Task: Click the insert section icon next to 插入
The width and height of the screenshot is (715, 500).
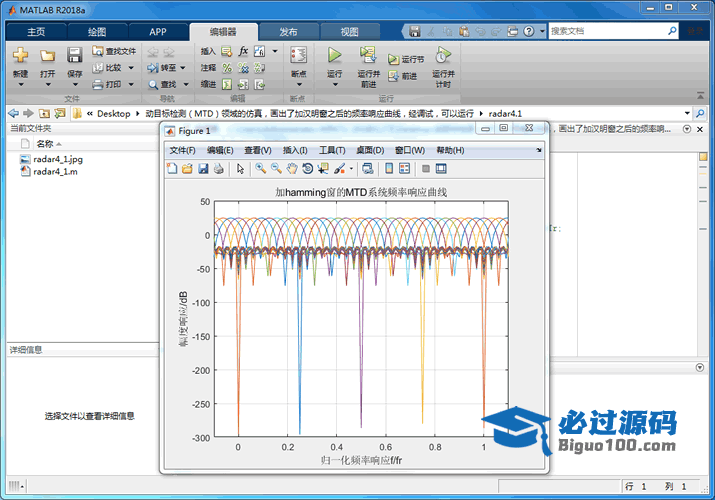Action: [x=227, y=51]
